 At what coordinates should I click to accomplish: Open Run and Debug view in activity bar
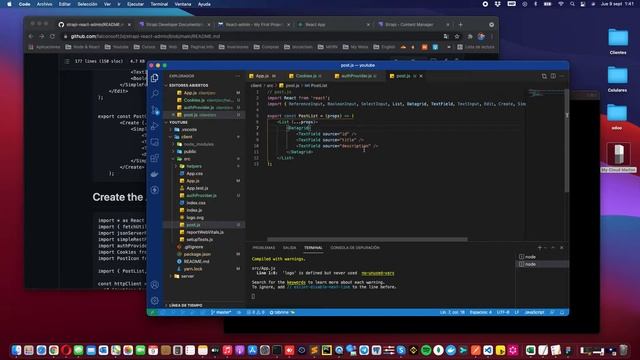(x=155, y=126)
